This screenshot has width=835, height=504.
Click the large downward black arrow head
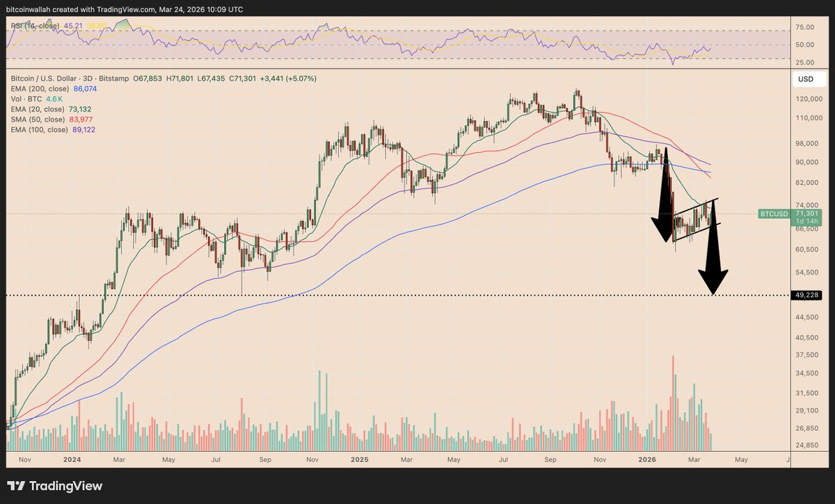(713, 281)
